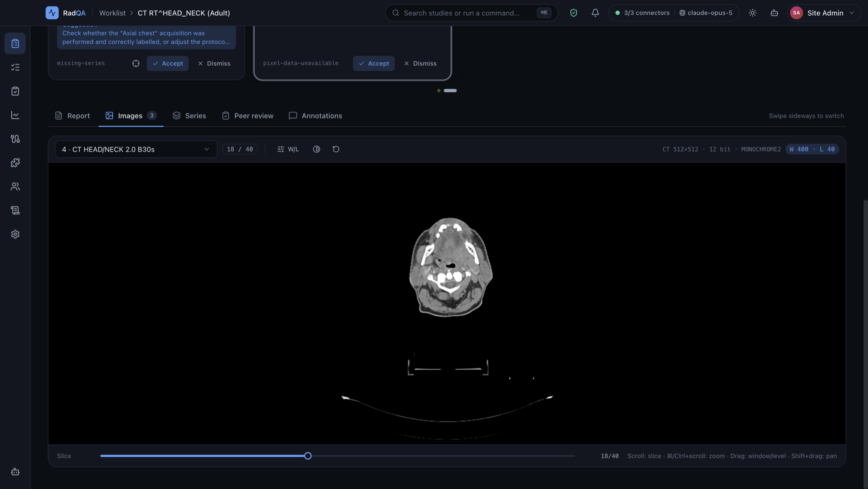Open the series dropdown 4 · CT HEAD/NECK 2.0 B30s
This screenshot has width=868, height=489.
click(x=136, y=149)
